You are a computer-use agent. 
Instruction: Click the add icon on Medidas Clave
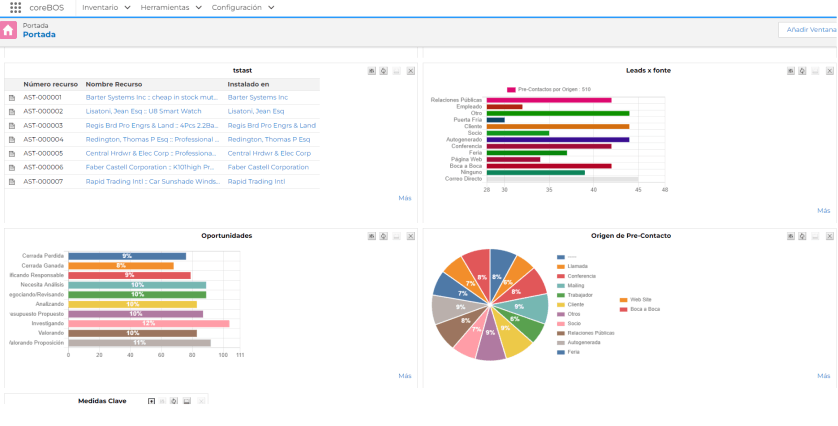(151, 401)
